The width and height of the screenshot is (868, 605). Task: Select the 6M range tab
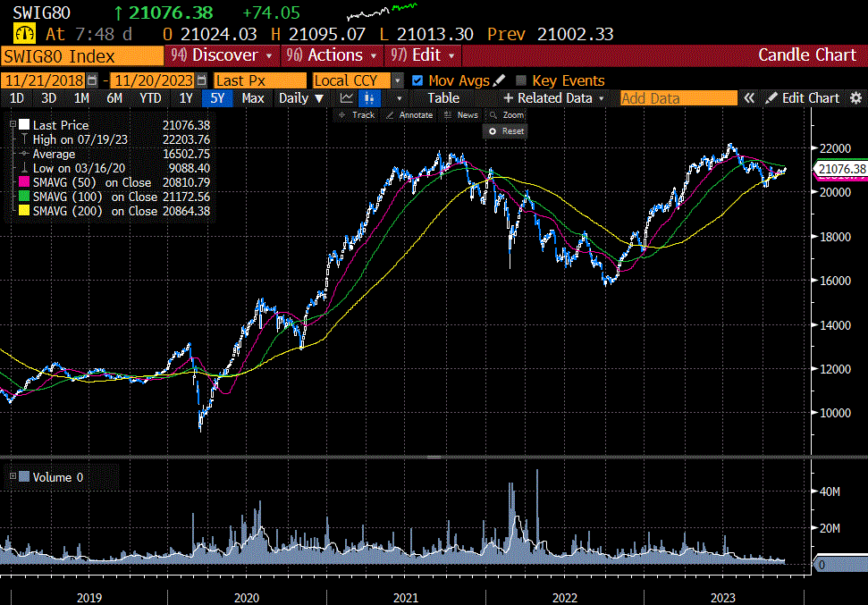coord(114,98)
